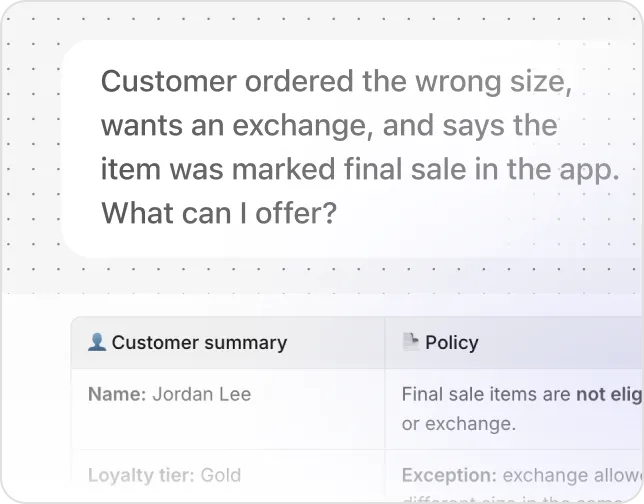Click the Gold loyalty tier value
The width and height of the screenshot is (644, 504).
coord(221,475)
